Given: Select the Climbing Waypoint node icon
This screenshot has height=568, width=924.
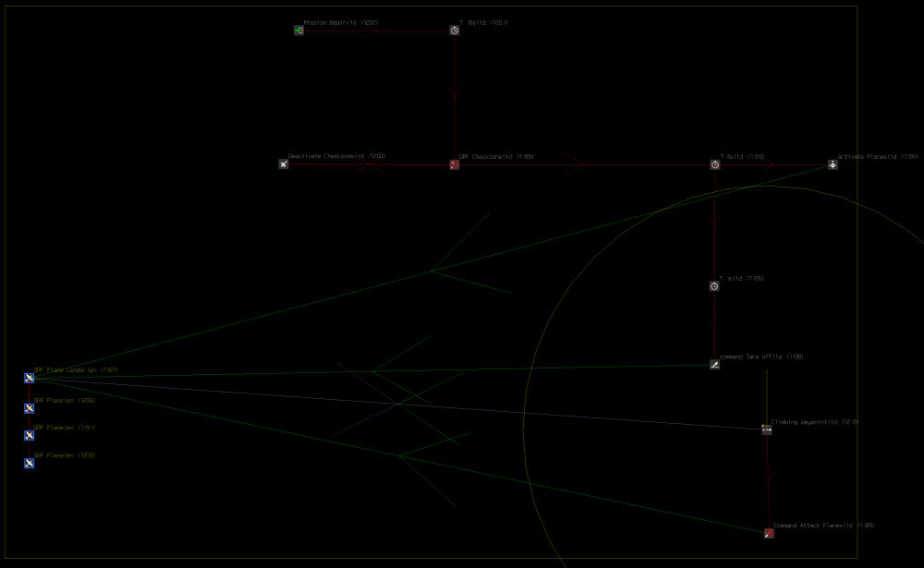Looking at the screenshot, I should tap(767, 429).
